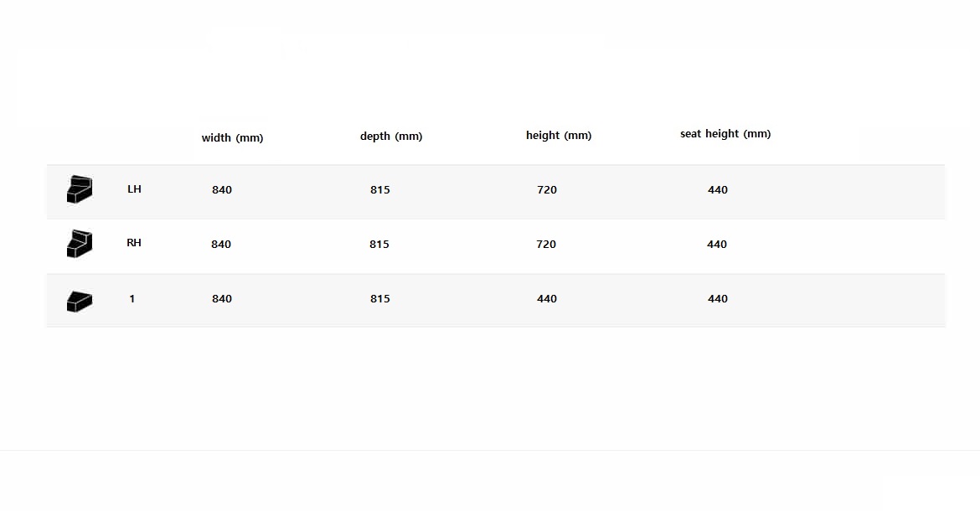
Task: Click the width value 840 in row 1
Action: 222,299
